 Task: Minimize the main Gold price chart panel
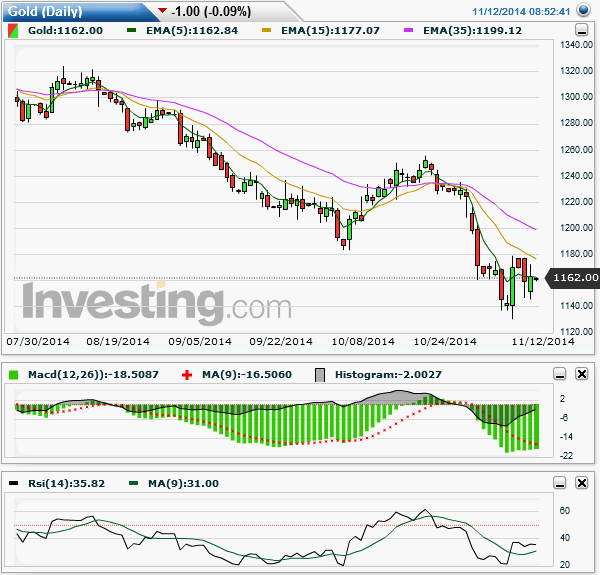click(582, 30)
